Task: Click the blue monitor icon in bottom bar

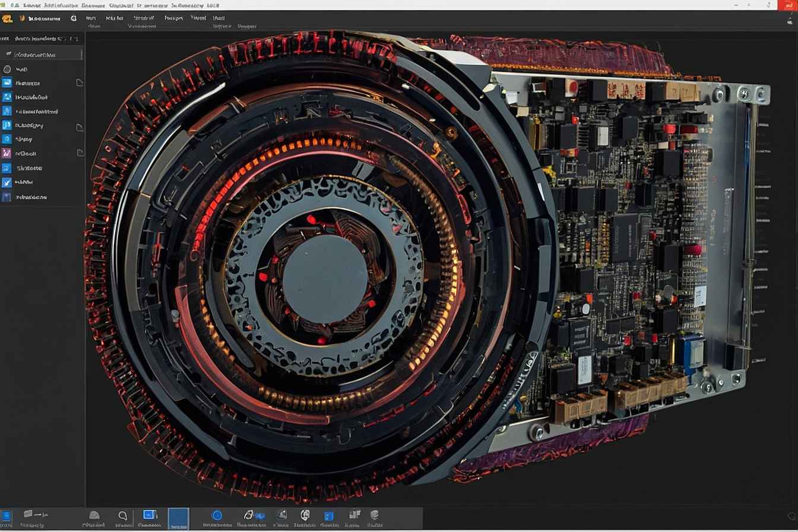Action: [150, 515]
